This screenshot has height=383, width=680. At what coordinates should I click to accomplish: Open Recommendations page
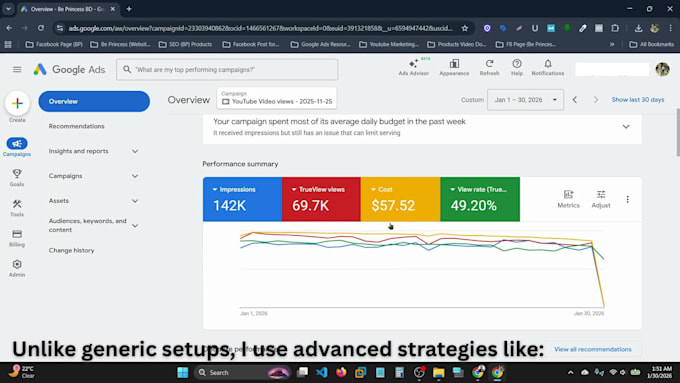[76, 126]
